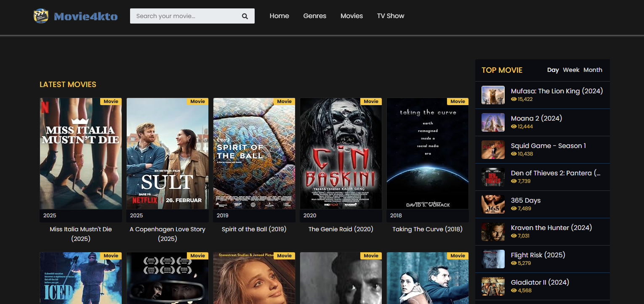Image resolution: width=644 pixels, height=304 pixels.
Task: Open the Taking The Curve (2018) title
Action: (427, 229)
